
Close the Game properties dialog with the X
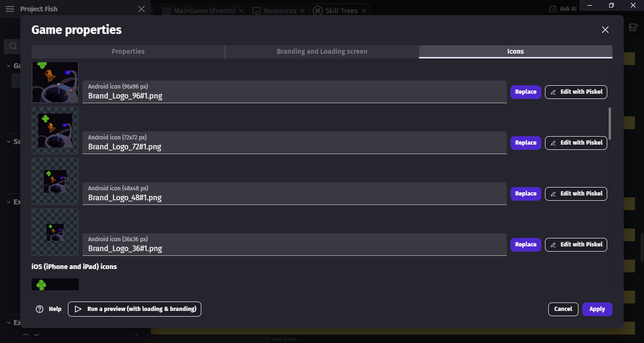click(605, 30)
